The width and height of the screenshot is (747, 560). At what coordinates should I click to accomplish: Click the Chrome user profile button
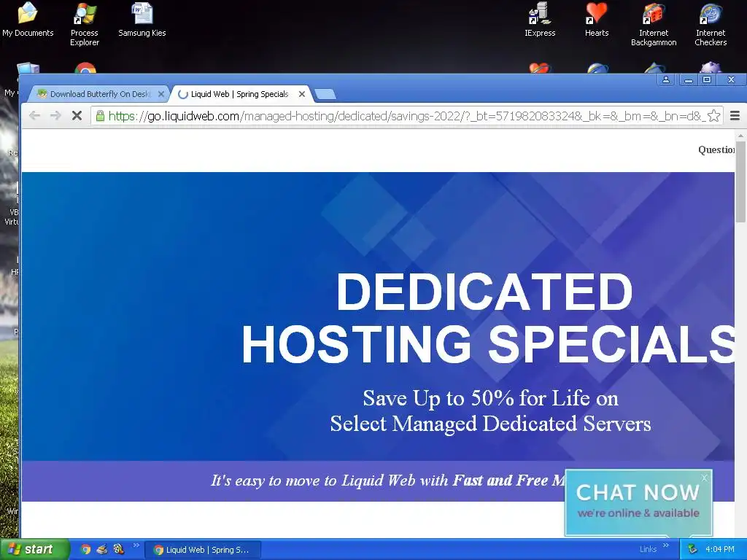(666, 79)
